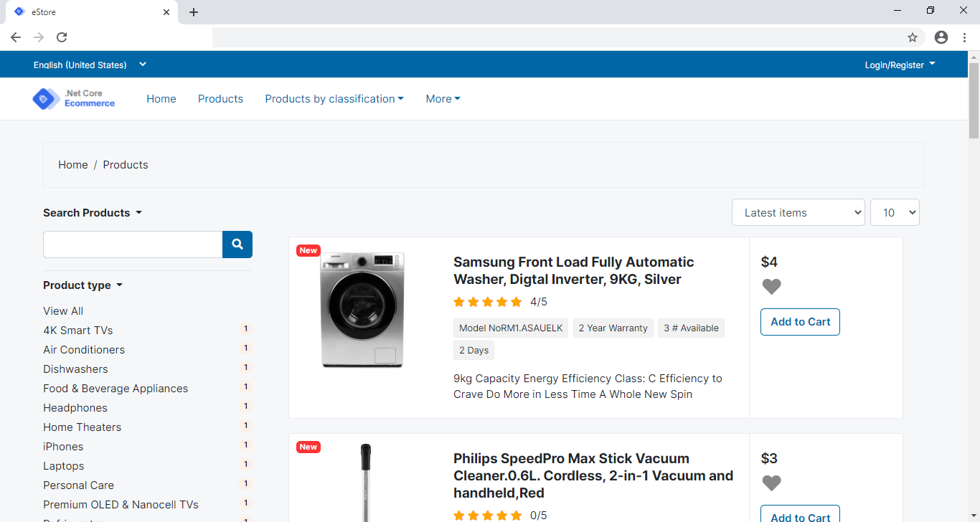
Task: Open the English language selector
Action: (x=90, y=65)
